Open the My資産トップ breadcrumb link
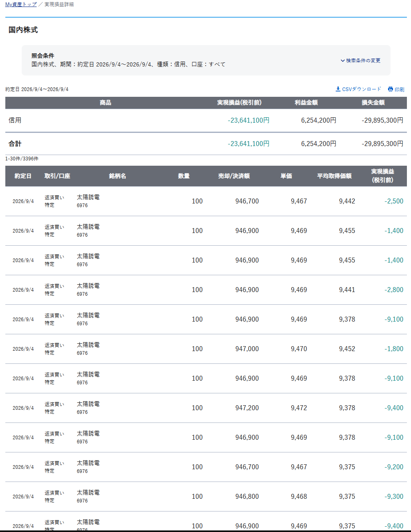Image resolution: width=411 pixels, height=532 pixels. (21, 5)
